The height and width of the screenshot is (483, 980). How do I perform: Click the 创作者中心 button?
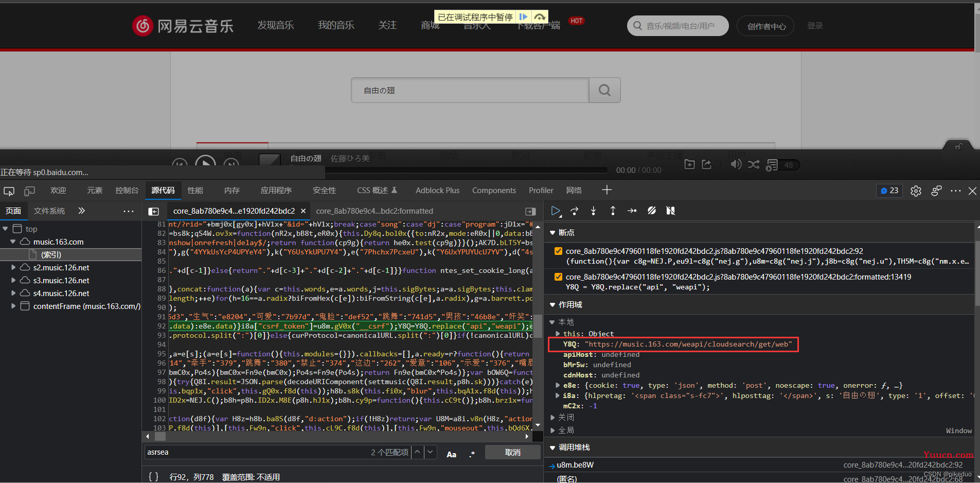pyautogui.click(x=766, y=26)
